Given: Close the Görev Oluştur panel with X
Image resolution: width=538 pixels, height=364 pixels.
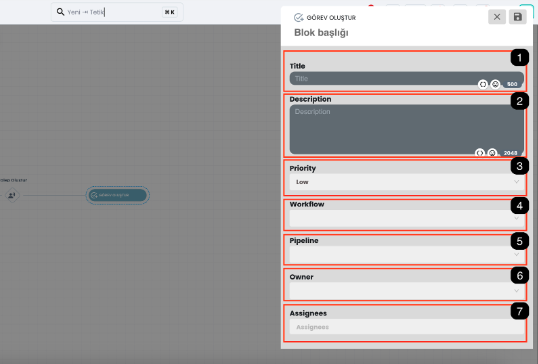Looking at the screenshot, I should pyautogui.click(x=497, y=17).
